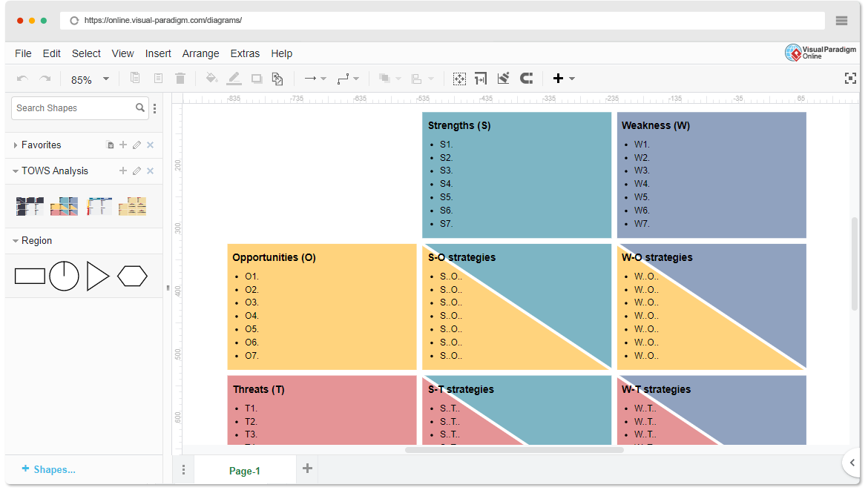Screen dimensions: 868x493
Task: Open the File menu
Action: coord(23,53)
